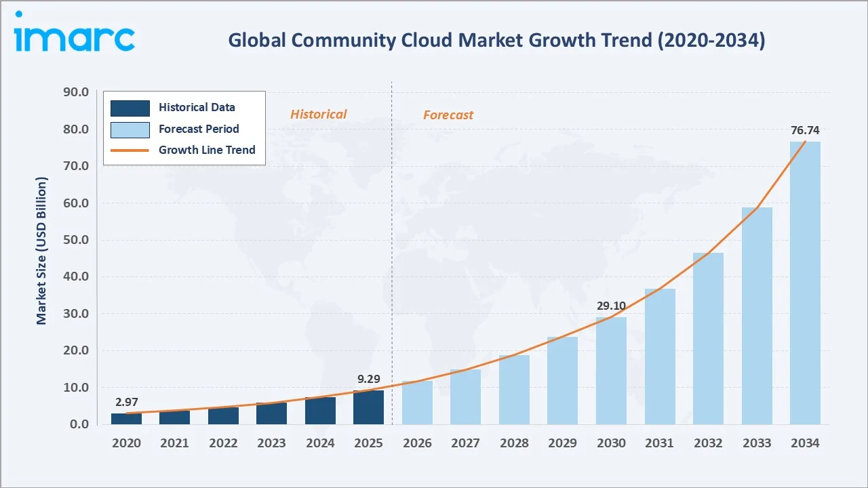Click the 40.0 y-axis tick label

pos(75,277)
